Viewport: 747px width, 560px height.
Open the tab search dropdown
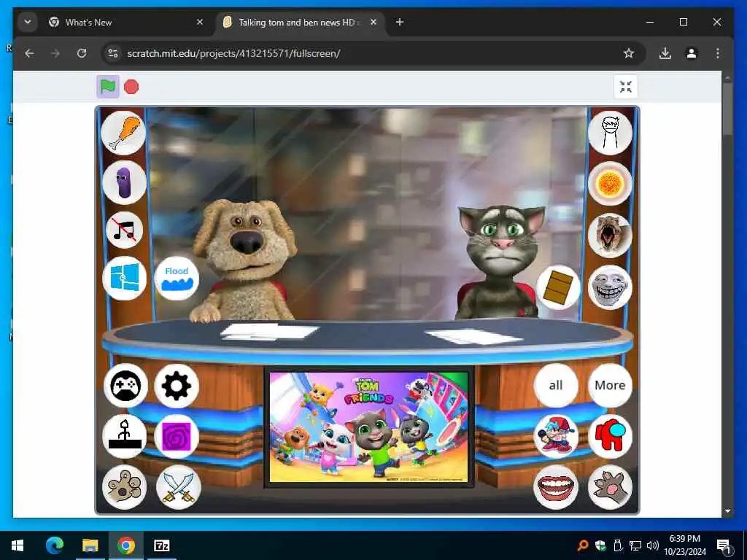tap(28, 23)
